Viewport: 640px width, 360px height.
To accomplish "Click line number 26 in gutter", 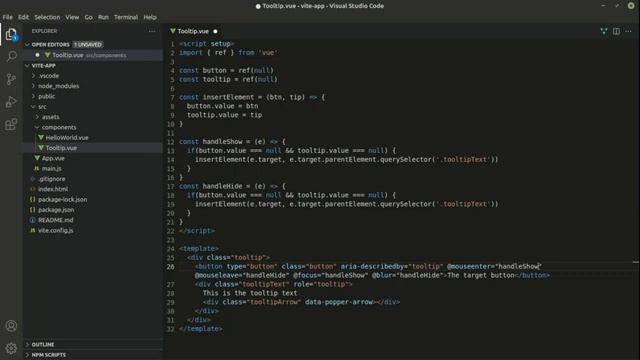I will [170, 267].
